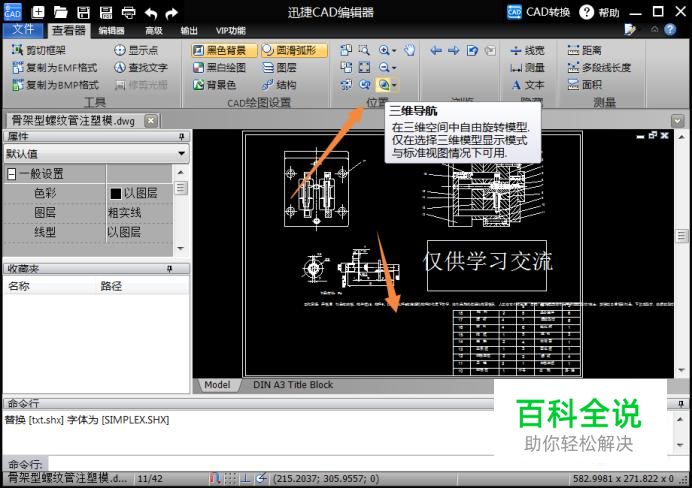692x488 pixels.
Task: Click the 路径 column header
Action: (111, 286)
